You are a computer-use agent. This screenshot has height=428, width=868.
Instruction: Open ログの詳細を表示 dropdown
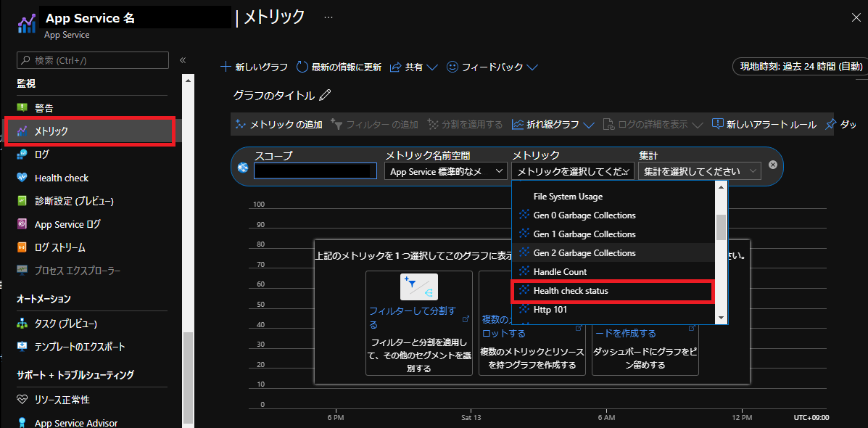coord(653,124)
